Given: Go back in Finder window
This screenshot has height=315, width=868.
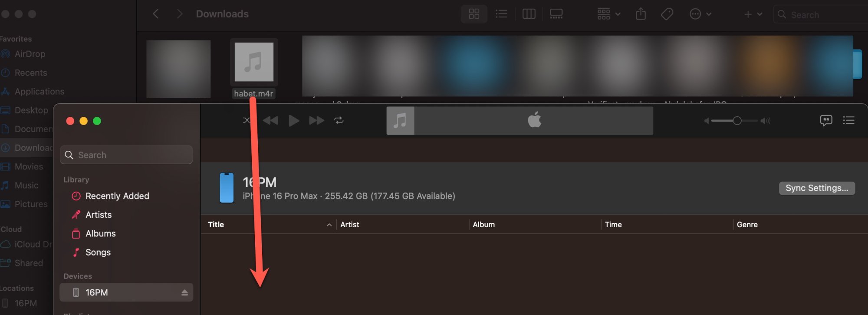Looking at the screenshot, I should coord(156,14).
